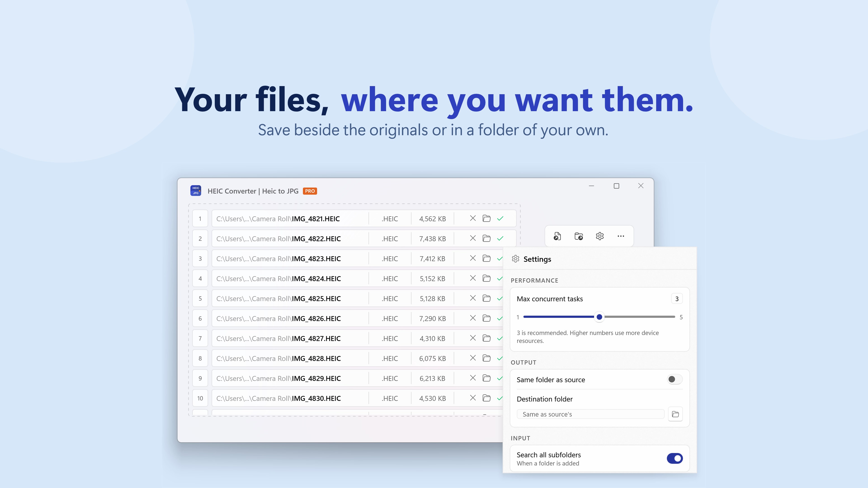Viewport: 868px width, 488px height.
Task: Remove IMG_4821.HEIC from the list
Action: click(473, 218)
